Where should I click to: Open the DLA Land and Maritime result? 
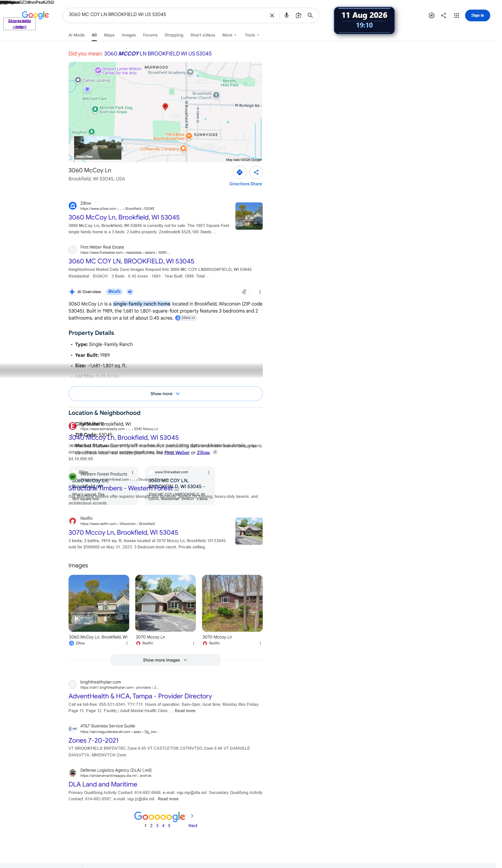[x=103, y=784]
